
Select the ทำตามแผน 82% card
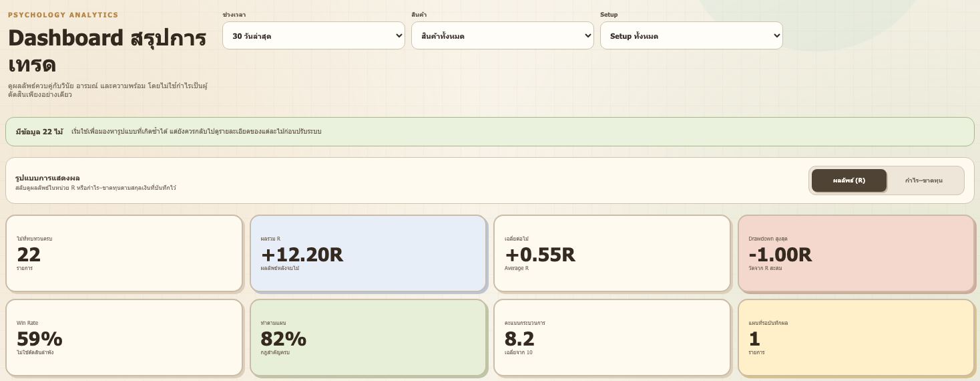pyautogui.click(x=368, y=338)
